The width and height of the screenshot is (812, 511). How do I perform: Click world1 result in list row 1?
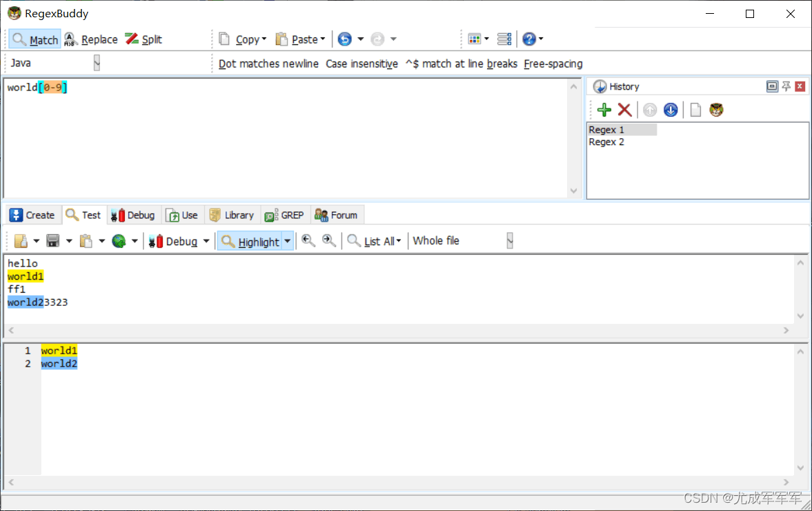(x=59, y=350)
